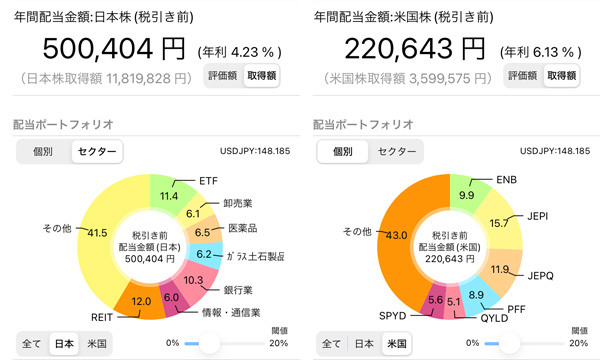Filter left chart to 米国
Viewport: 600px width, 360px height.
96,344
